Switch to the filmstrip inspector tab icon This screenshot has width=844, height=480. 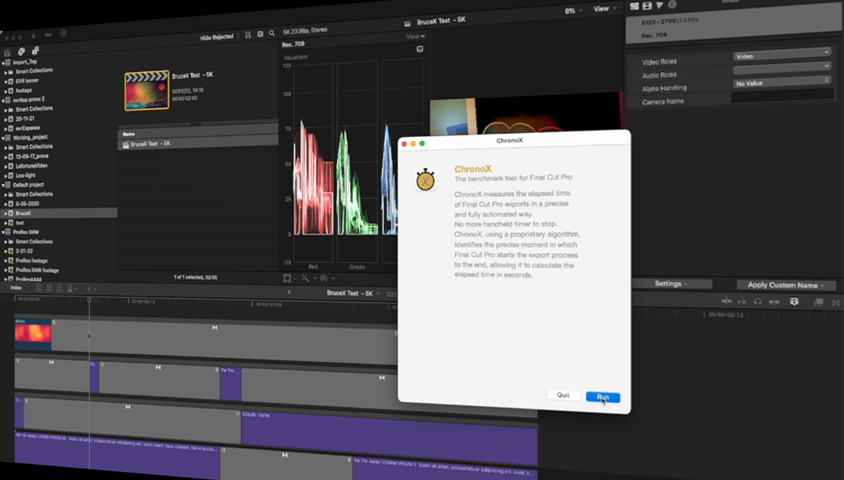pos(647,5)
